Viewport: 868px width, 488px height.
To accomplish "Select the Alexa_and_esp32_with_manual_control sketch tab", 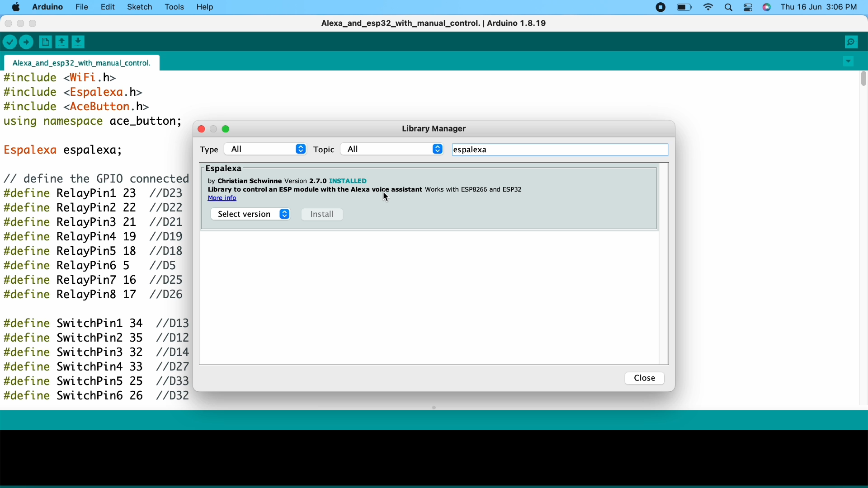I will coord(82,63).
